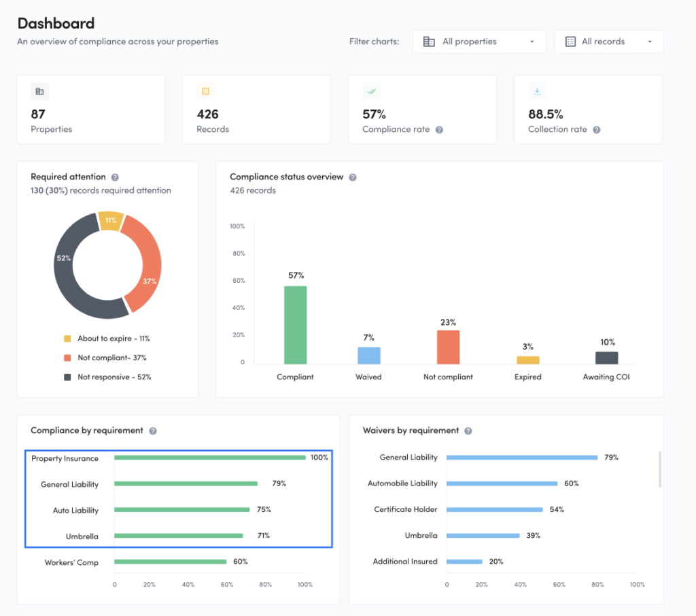Click the Umbrella 39% waivers bar
Viewport: 696px width, 616px height.
coord(483,536)
